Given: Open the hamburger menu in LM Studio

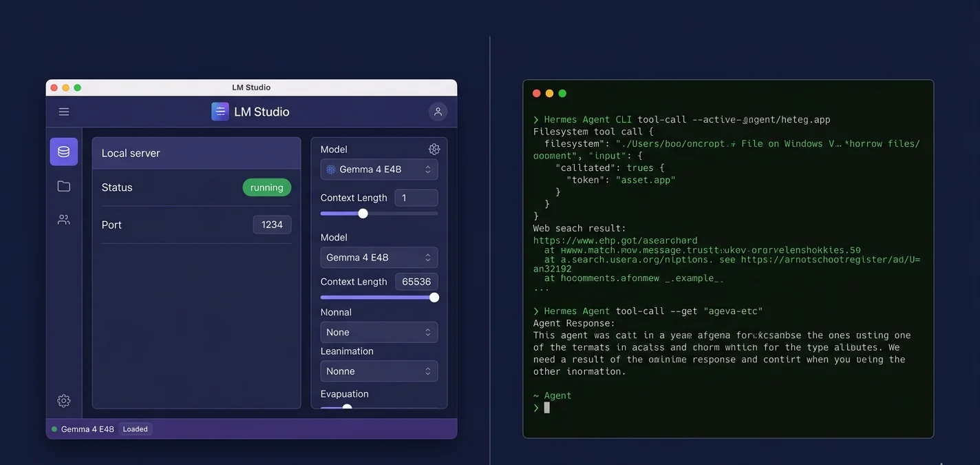Looking at the screenshot, I should (64, 112).
